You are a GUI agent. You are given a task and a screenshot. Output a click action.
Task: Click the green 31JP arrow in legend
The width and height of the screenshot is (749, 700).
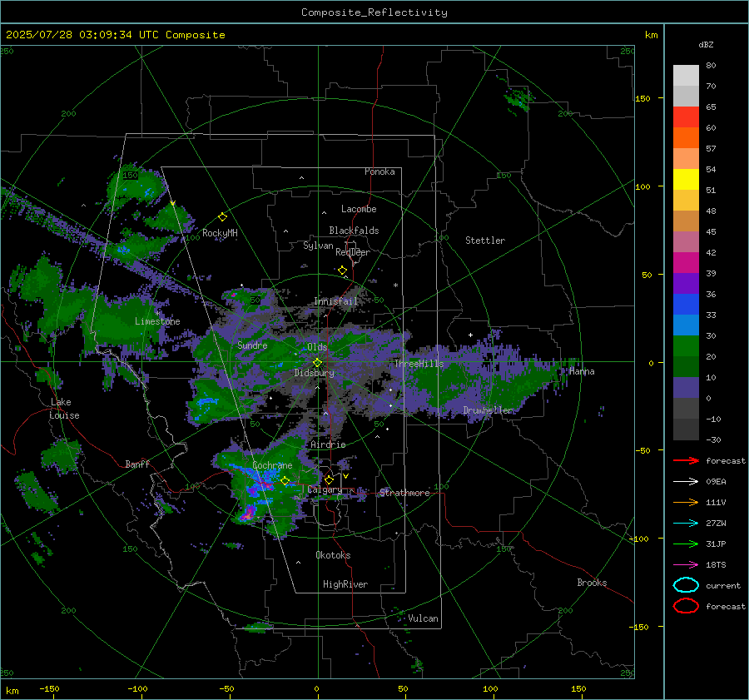(x=686, y=544)
